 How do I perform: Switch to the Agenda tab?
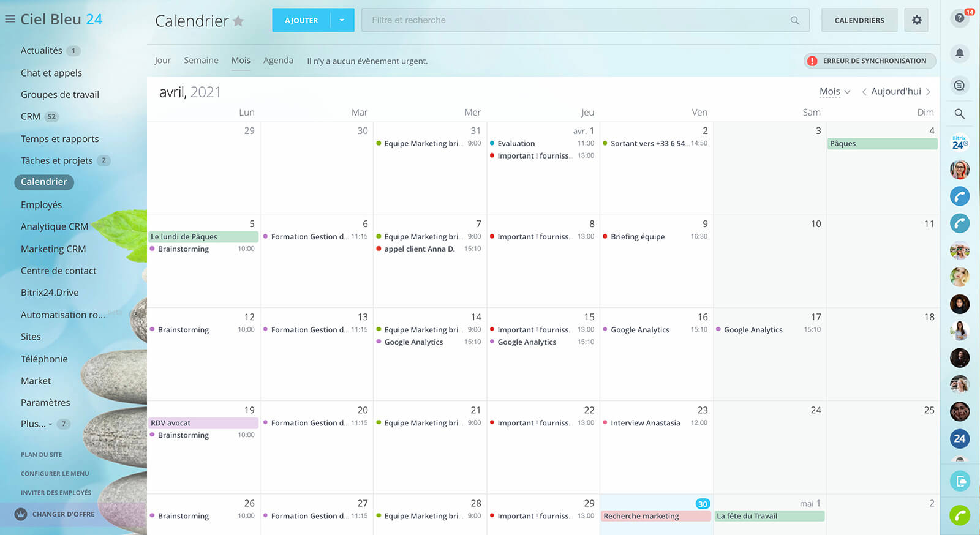coord(278,61)
